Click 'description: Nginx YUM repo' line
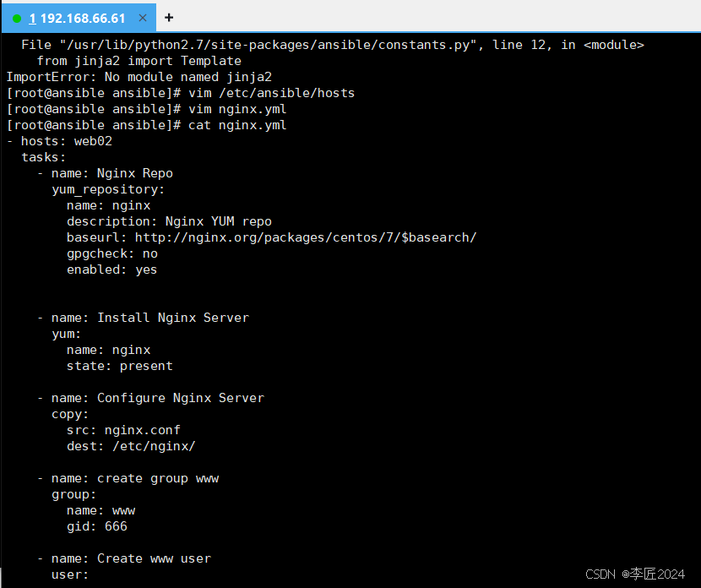Image resolution: width=701 pixels, height=588 pixels. (x=169, y=221)
